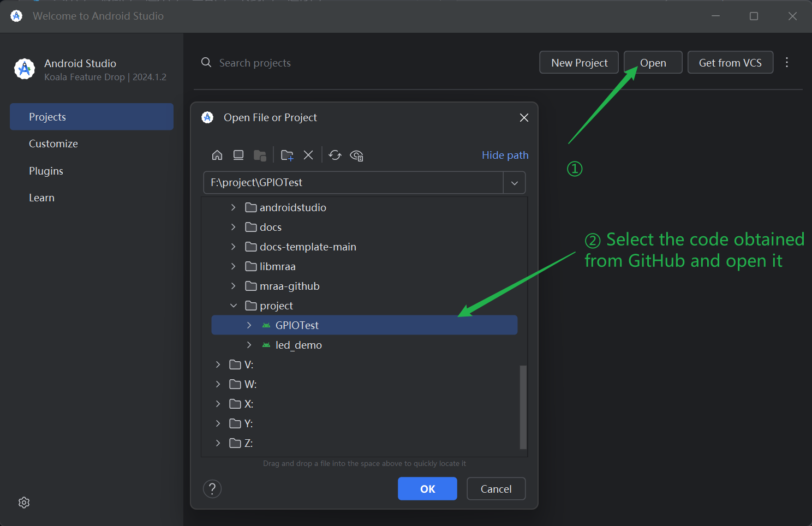The width and height of the screenshot is (812, 526).
Task: Jump to Desktop directory icon
Action: (x=238, y=156)
